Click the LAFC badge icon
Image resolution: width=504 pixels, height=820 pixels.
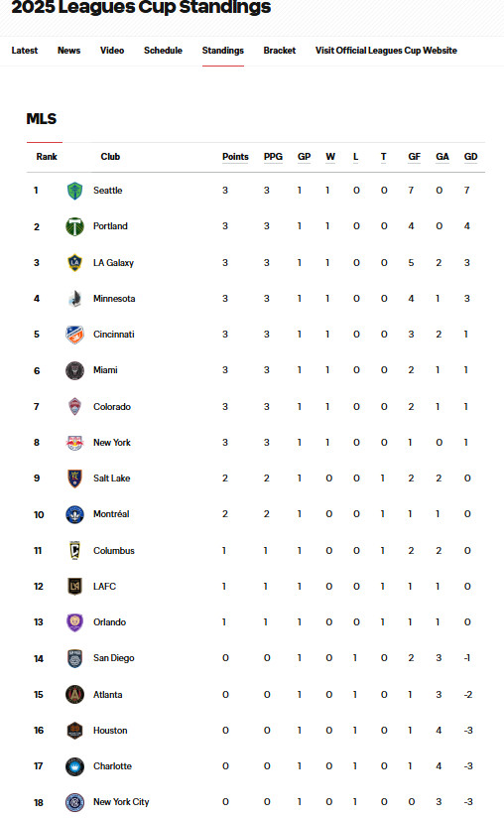(74, 587)
